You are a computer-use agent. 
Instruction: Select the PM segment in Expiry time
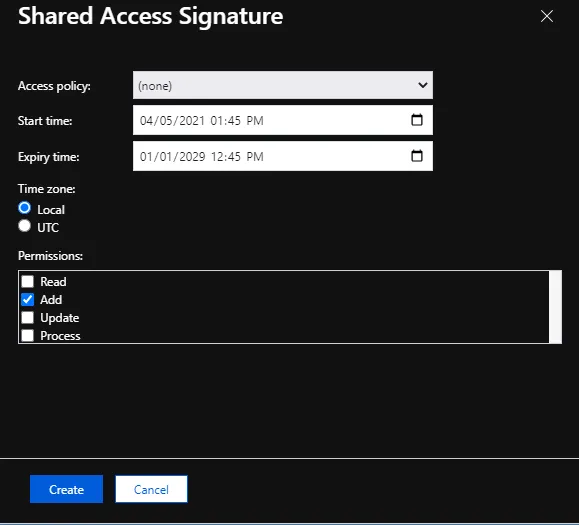[x=255, y=157]
